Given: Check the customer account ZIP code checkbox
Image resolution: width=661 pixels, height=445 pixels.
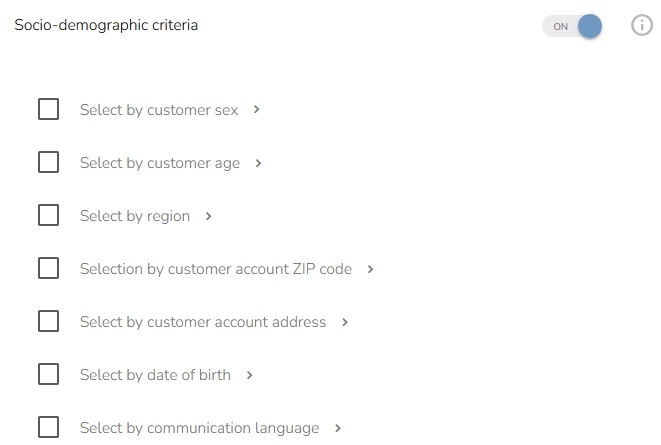Looking at the screenshot, I should 48,268.
